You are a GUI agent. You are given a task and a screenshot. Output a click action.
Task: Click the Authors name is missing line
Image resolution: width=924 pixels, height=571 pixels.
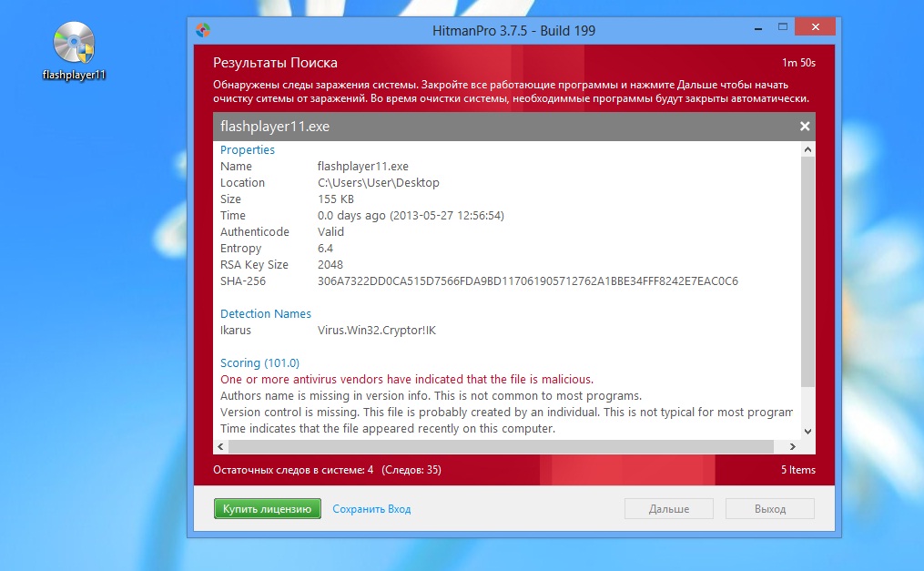(431, 396)
